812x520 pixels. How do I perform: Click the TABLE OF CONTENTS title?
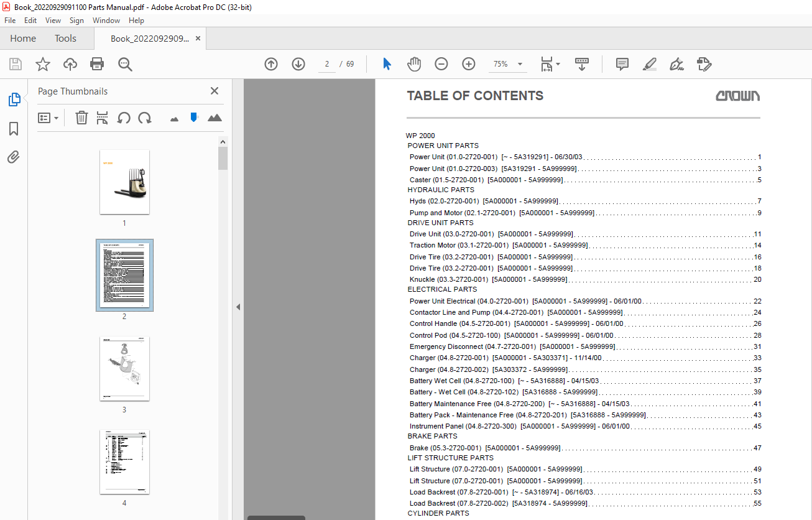coord(475,96)
